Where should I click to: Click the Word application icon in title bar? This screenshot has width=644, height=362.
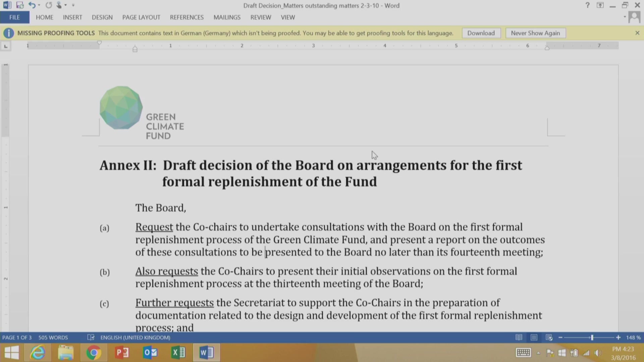[x=7, y=5]
